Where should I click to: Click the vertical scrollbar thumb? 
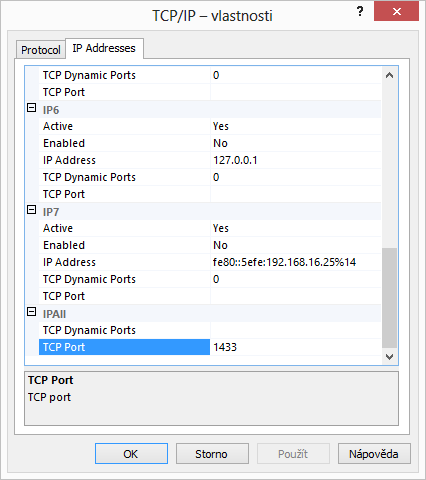pos(389,298)
